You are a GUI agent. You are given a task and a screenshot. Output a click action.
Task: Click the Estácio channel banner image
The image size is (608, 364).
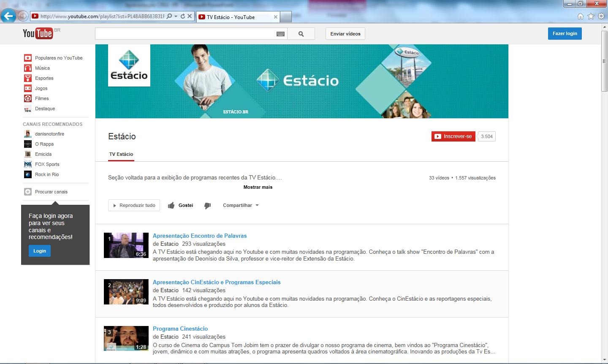pos(302,81)
